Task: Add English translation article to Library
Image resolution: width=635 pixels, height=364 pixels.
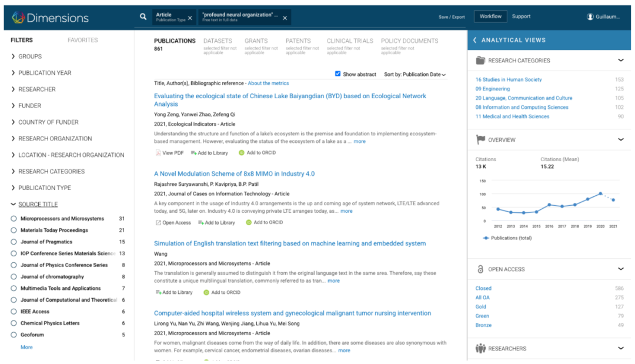Action: (x=174, y=292)
